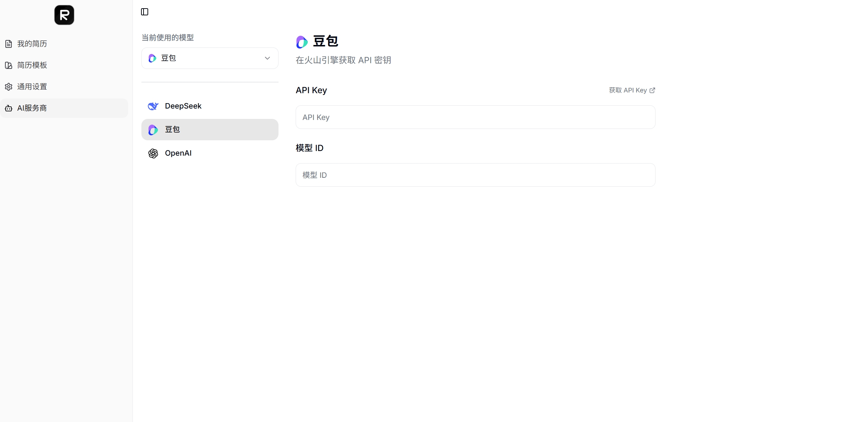Click the 我的简历 document icon
The width and height of the screenshot is (868, 422).
9,44
